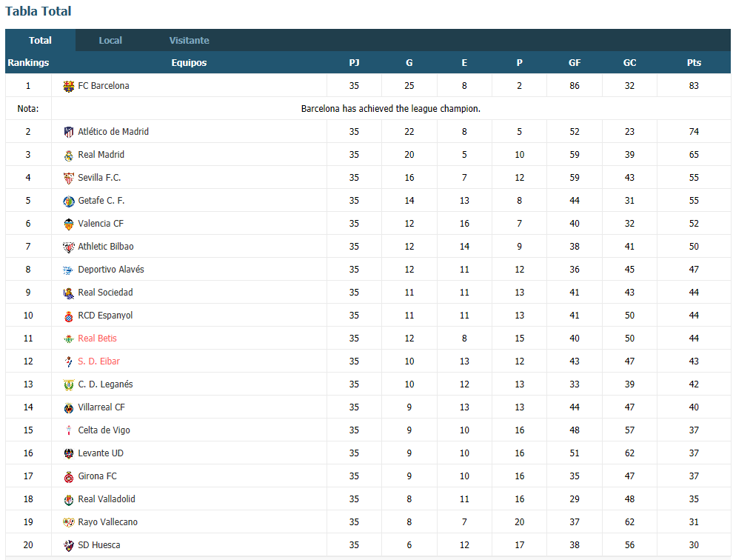Click the FC Barcelona crest icon
The width and height of the screenshot is (733, 560).
tap(69, 86)
